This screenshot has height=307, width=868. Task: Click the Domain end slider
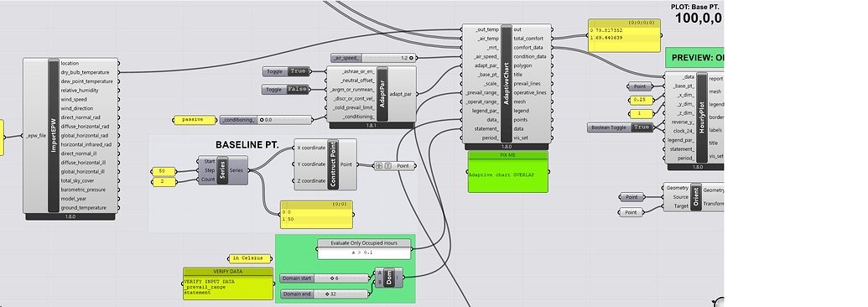tap(325, 294)
